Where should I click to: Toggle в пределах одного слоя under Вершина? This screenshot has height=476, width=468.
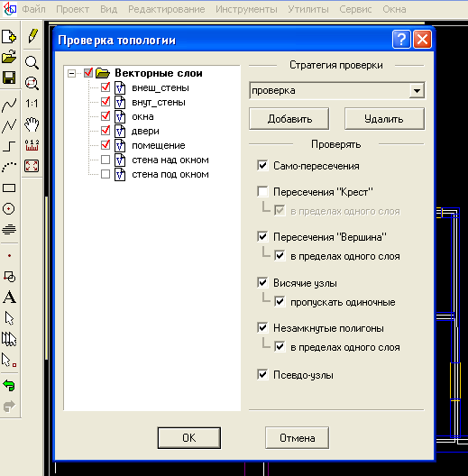(280, 256)
